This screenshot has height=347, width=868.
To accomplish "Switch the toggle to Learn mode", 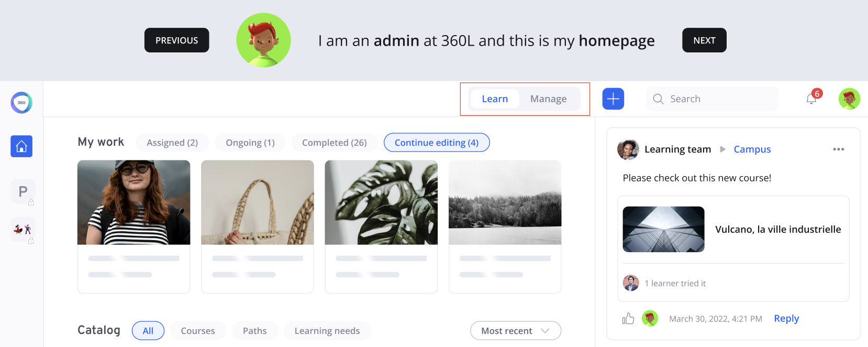I will click(495, 99).
